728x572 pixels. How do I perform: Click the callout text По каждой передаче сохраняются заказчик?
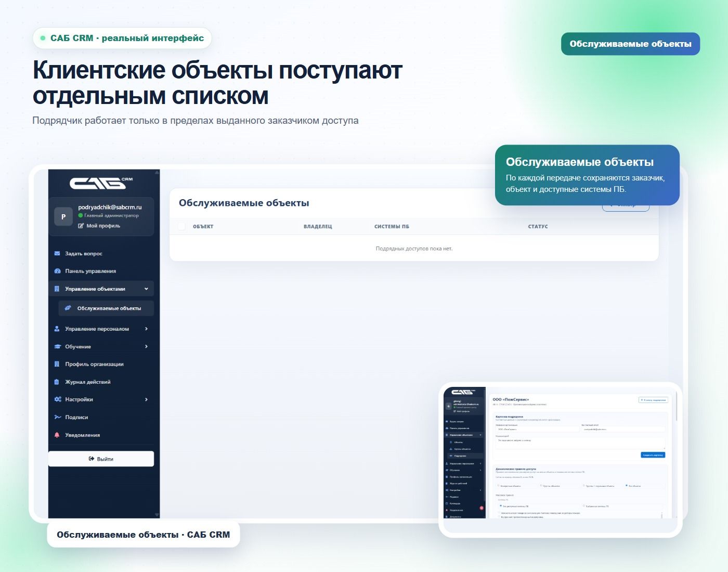[585, 184]
